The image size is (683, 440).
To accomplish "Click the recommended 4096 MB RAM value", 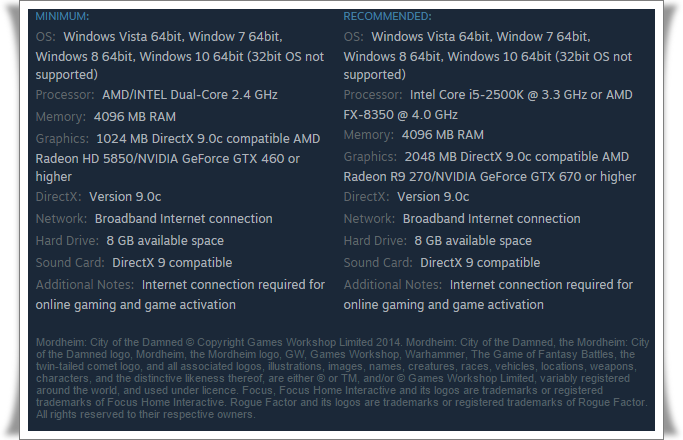I will click(x=442, y=135).
